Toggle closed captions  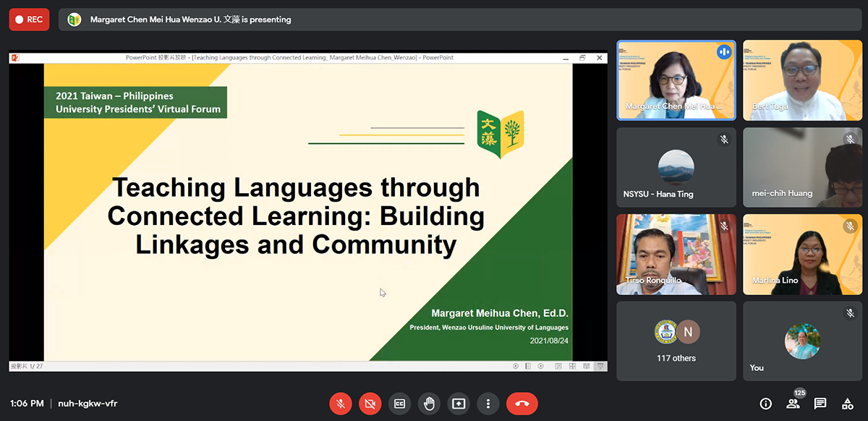pyautogui.click(x=399, y=404)
